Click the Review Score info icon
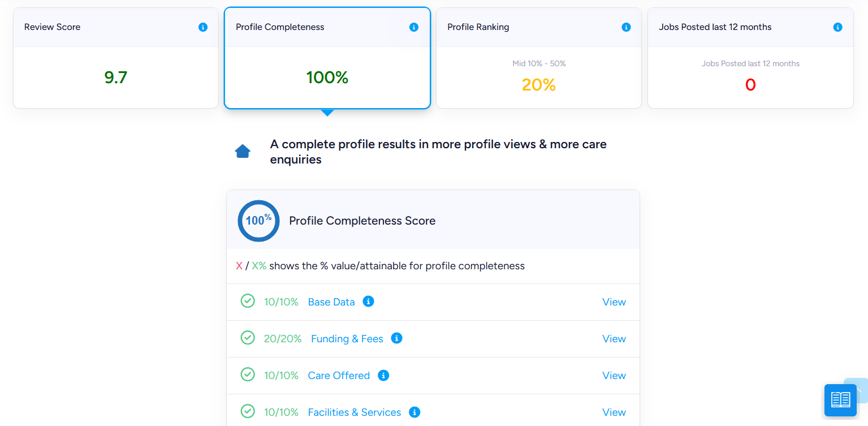Image resolution: width=868 pixels, height=426 pixels. [203, 27]
